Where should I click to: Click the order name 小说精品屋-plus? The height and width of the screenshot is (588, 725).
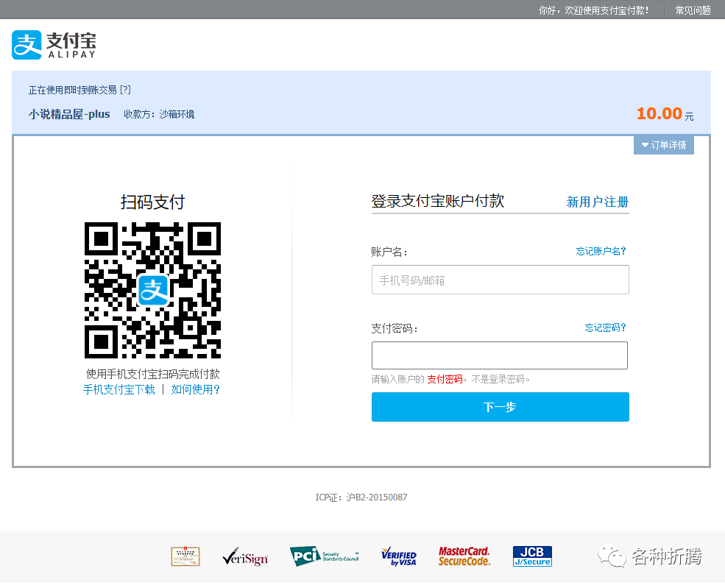point(69,114)
